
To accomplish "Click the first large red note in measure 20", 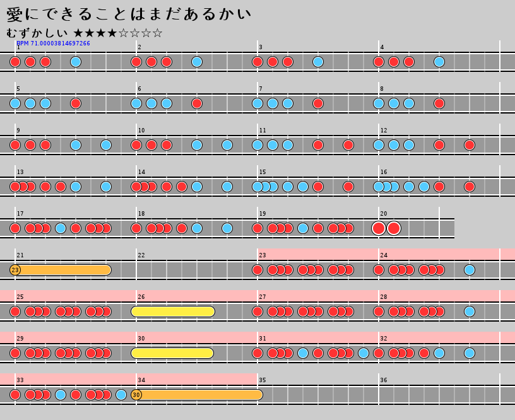I will (x=379, y=228).
